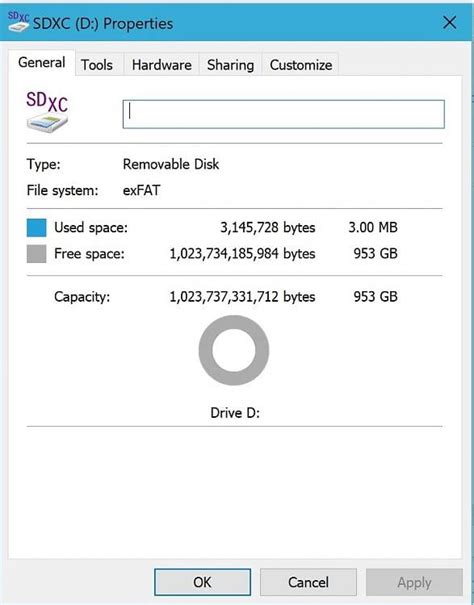This screenshot has width=474, height=605.
Task: Click the Drive D: label
Action: point(235,413)
